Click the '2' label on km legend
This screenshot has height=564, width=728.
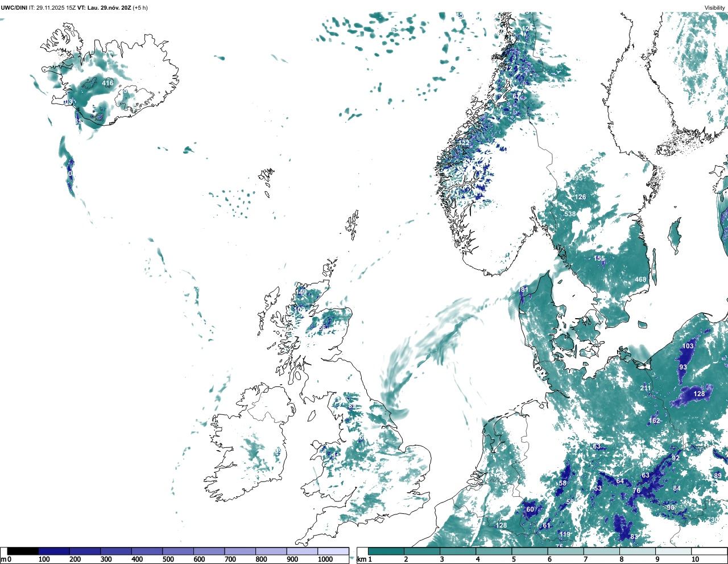(x=406, y=559)
